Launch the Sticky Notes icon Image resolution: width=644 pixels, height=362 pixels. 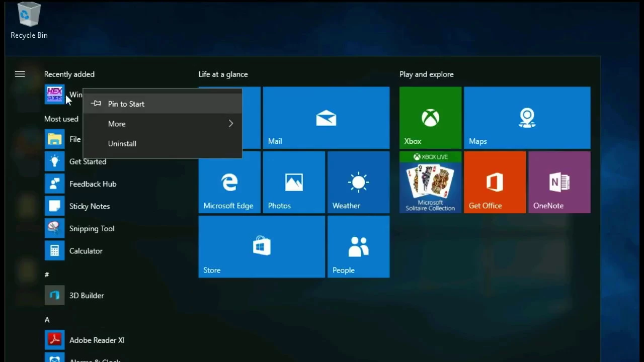[54, 206]
